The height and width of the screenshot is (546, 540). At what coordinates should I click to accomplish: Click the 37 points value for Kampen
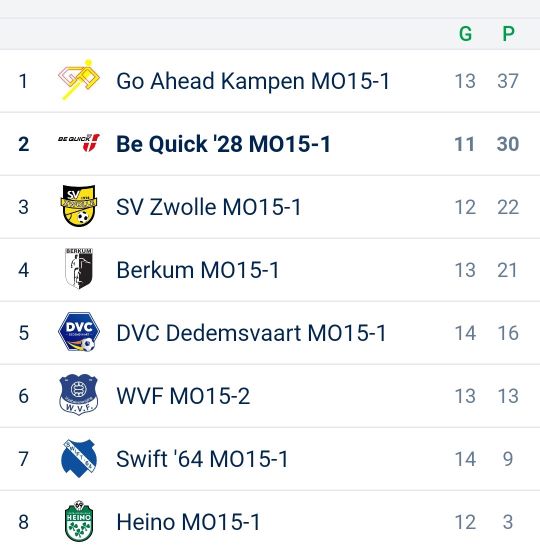508,81
